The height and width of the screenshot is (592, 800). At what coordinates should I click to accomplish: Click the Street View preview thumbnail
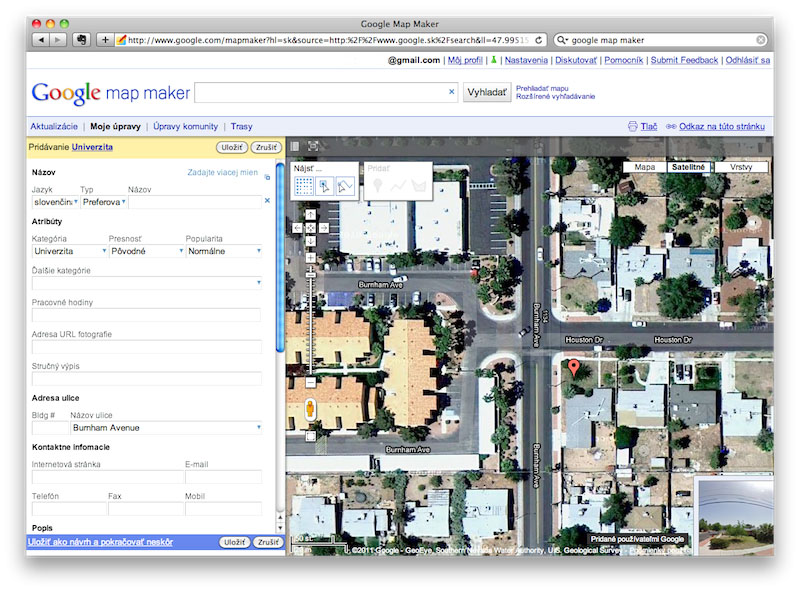pyautogui.click(x=735, y=515)
